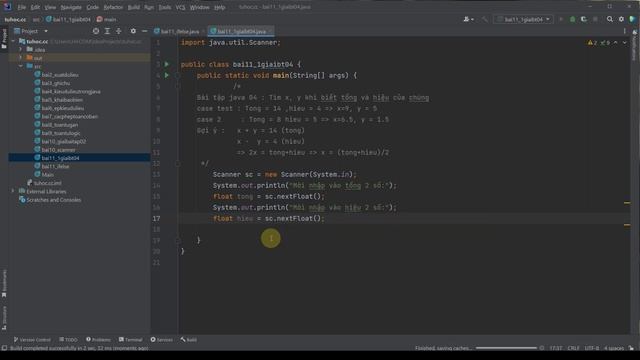Click the Select Opened File target icon

(x=96, y=31)
